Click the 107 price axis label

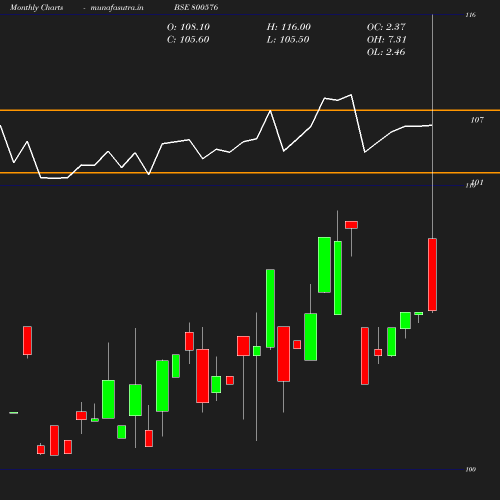click(x=477, y=120)
